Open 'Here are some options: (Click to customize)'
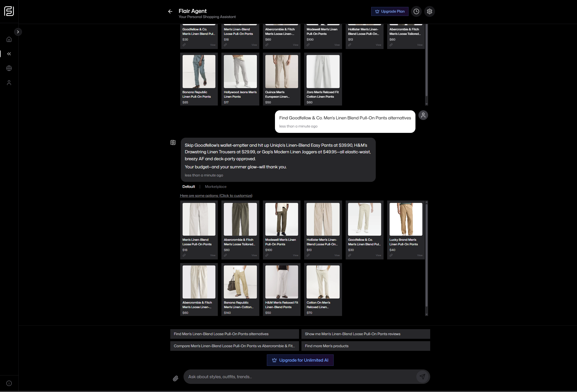Screen dimensions: 577x392 coord(216,195)
